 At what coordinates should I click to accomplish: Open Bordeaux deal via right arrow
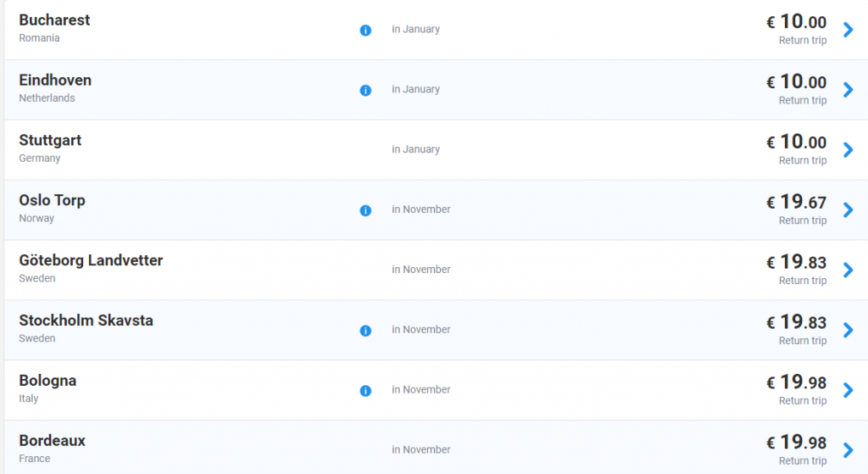coord(848,450)
